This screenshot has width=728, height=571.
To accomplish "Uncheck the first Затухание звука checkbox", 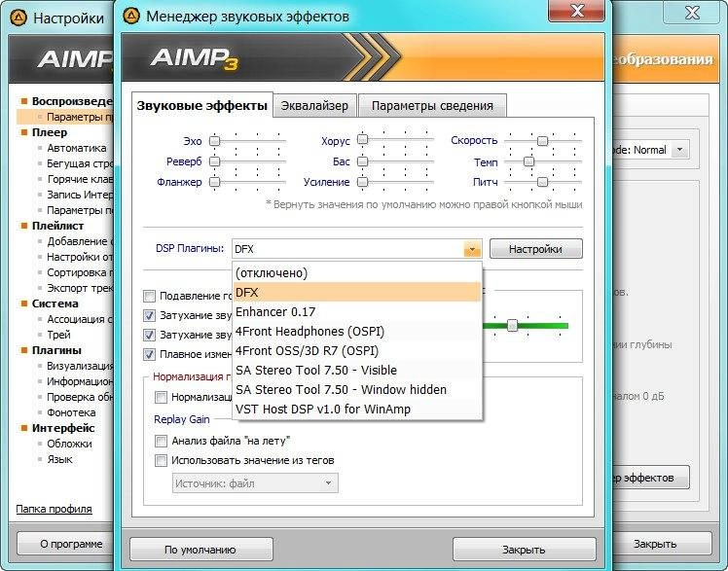I will pyautogui.click(x=149, y=315).
